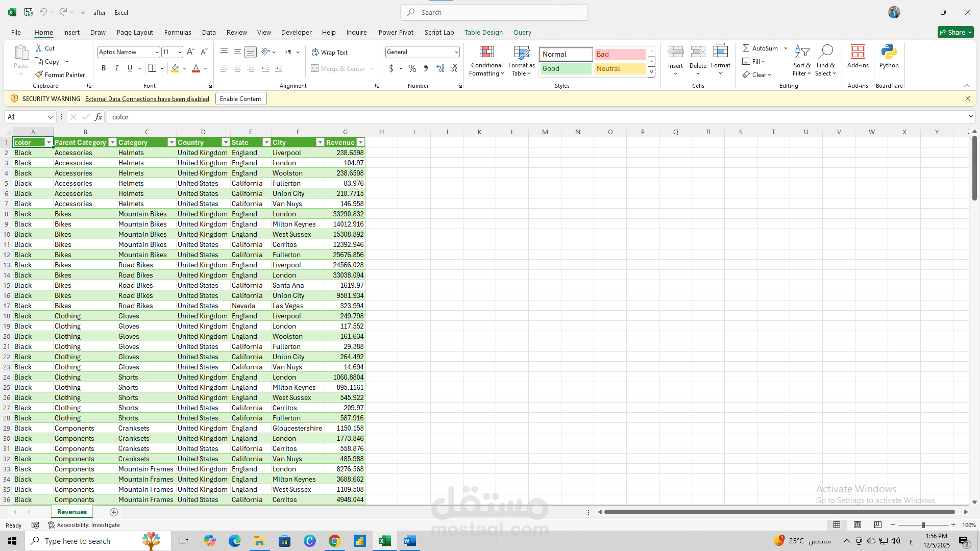Screen dimensions: 980x551
Task: Select the Format Painter tool
Action: [60, 74]
